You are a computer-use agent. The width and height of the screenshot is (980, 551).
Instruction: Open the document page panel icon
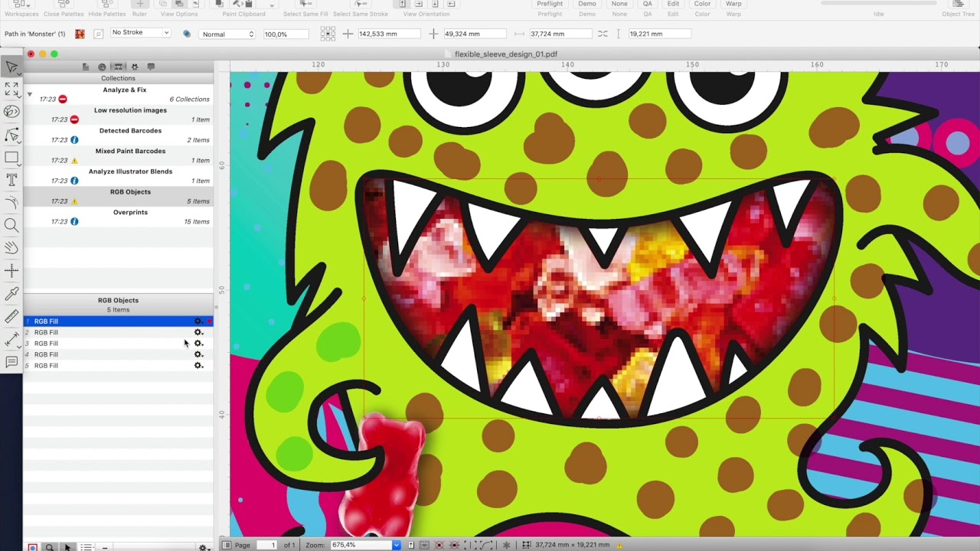[x=86, y=67]
